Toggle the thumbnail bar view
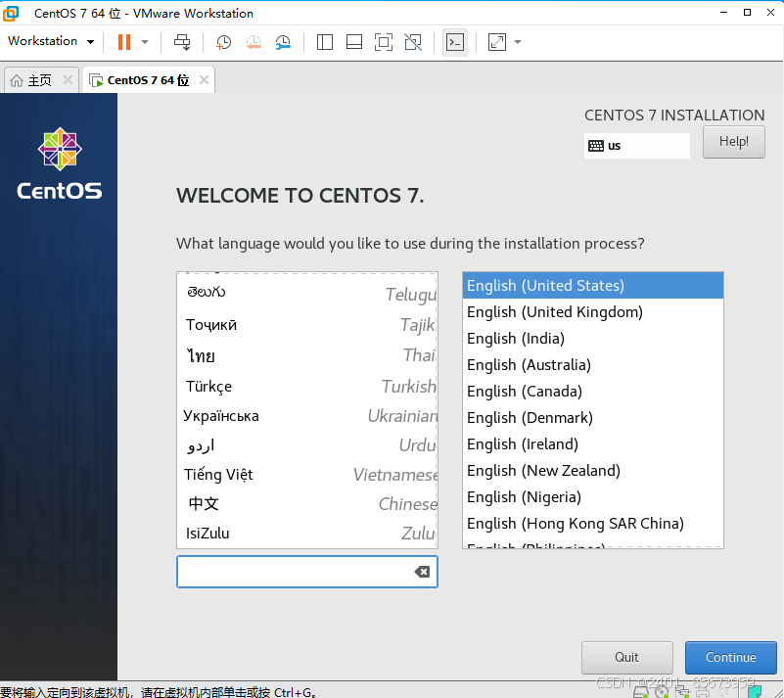The height and width of the screenshot is (698, 784). tap(354, 42)
